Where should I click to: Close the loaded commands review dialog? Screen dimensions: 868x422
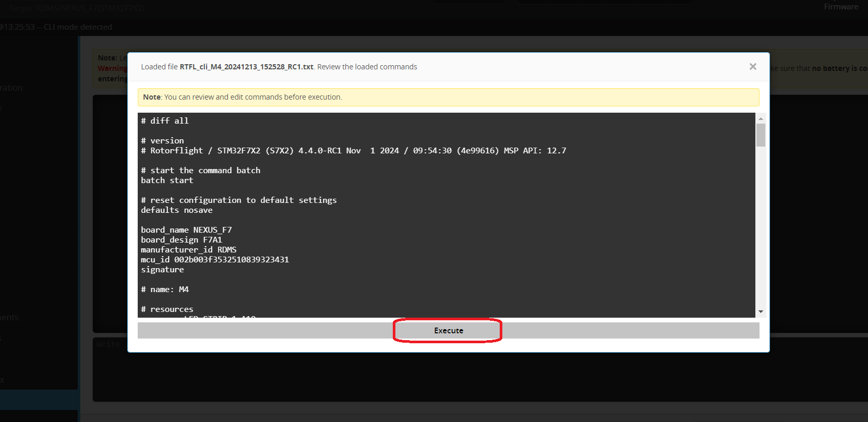click(752, 67)
